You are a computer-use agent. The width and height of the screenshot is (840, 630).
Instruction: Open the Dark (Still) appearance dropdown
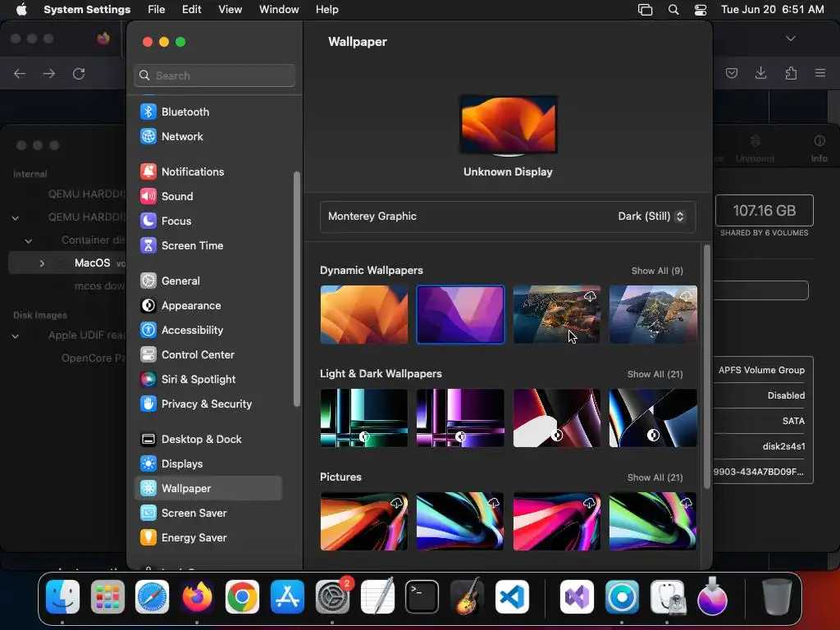tap(651, 217)
